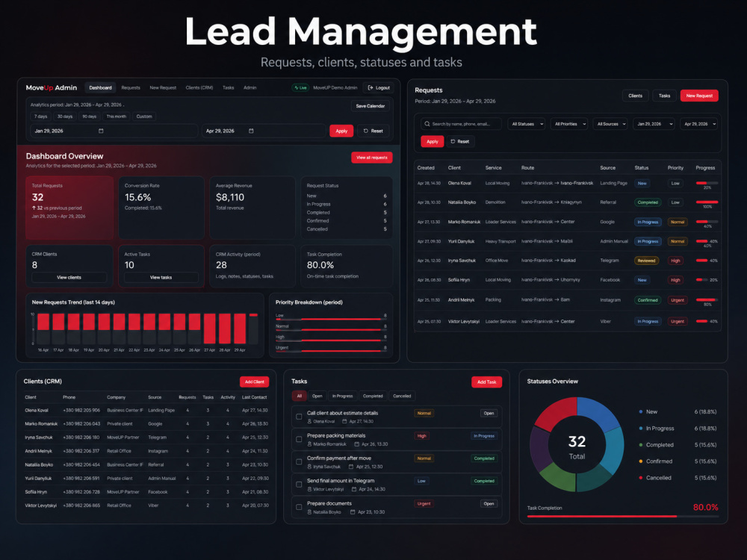747x560 pixels.
Task: Click the Add Task button
Action: [x=486, y=382]
